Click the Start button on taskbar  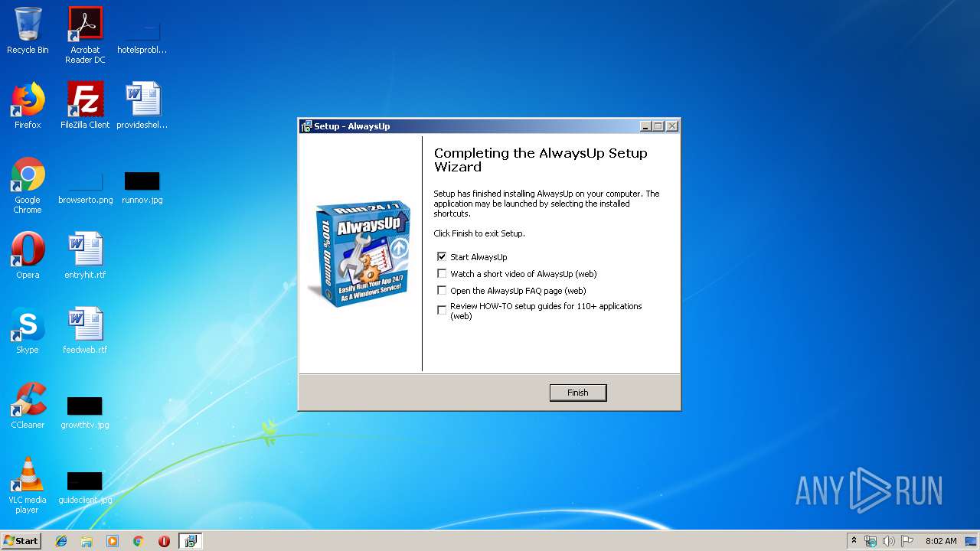tap(21, 540)
